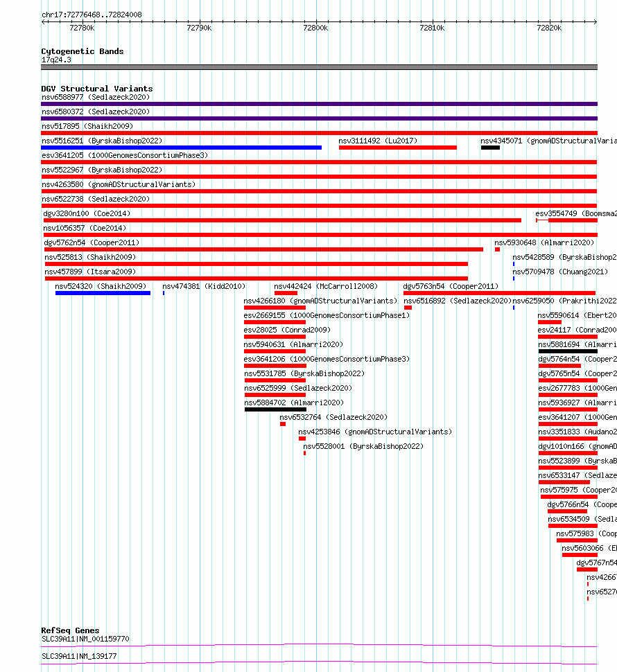Click esv28025 (Conrad2009) label
The width and height of the screenshot is (617, 672).
[x=287, y=330]
